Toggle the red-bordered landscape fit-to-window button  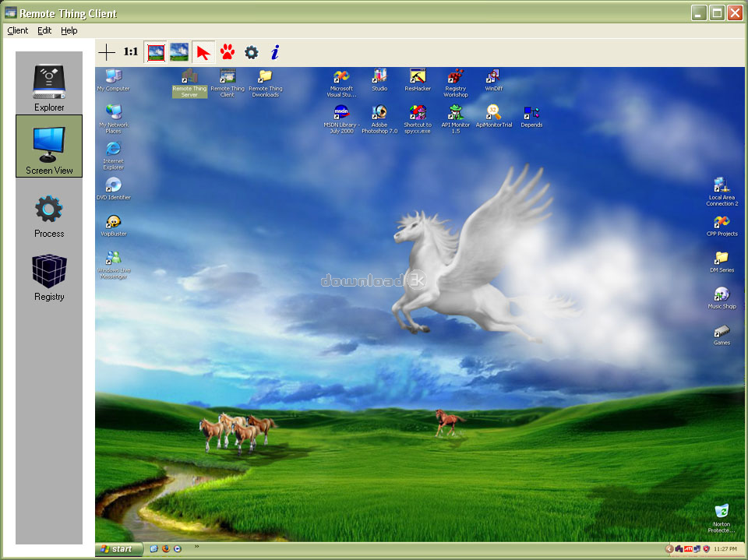156,52
